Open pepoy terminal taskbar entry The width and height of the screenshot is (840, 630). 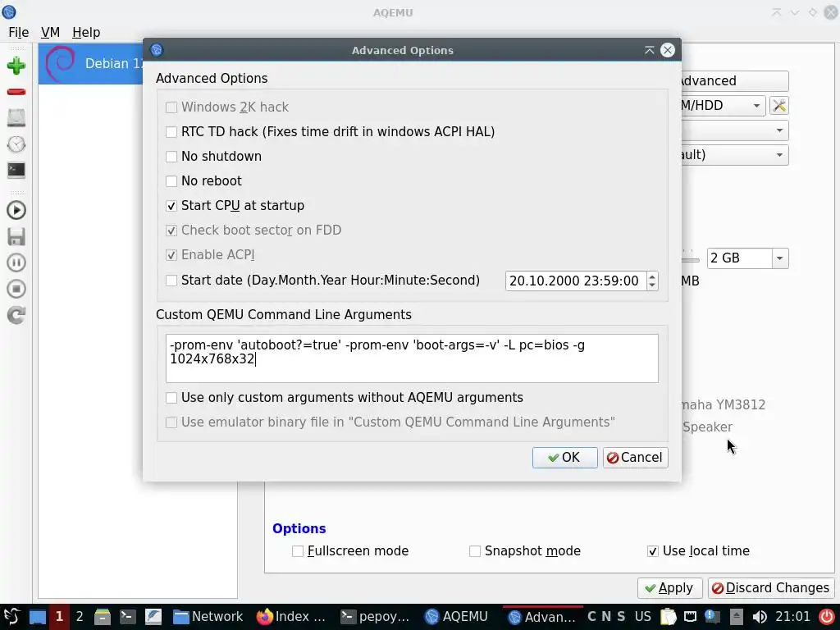(x=376, y=617)
